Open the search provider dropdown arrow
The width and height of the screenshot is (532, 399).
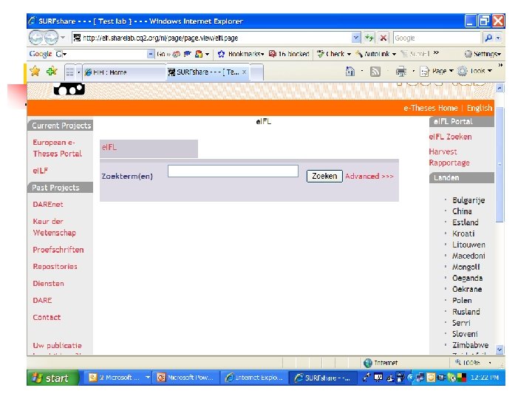498,38
